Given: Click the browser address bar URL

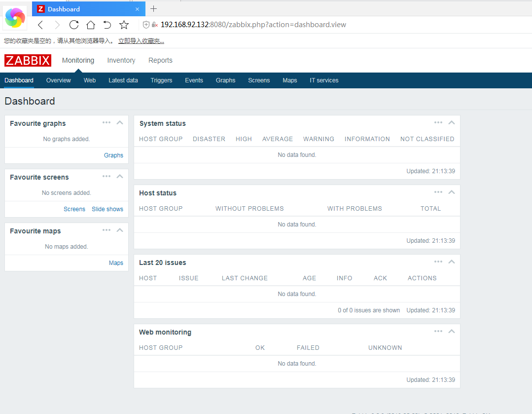Looking at the screenshot, I should [x=253, y=25].
